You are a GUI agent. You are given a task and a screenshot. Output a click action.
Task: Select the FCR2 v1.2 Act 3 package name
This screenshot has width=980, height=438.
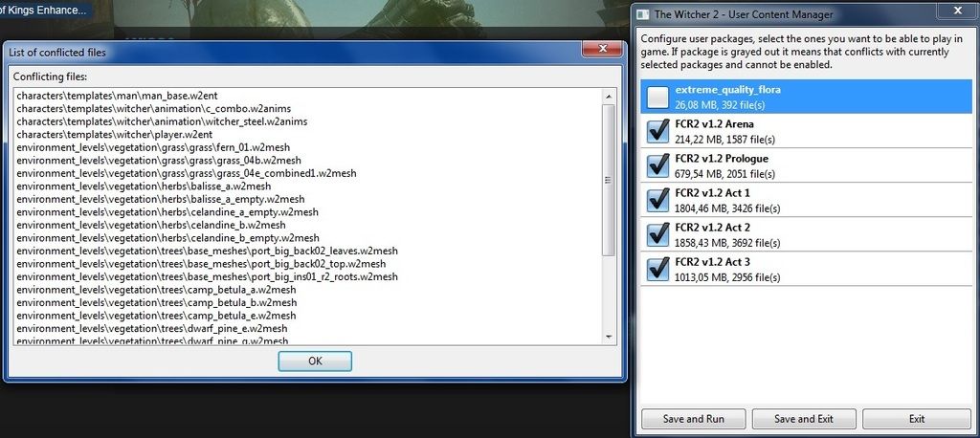point(712,262)
